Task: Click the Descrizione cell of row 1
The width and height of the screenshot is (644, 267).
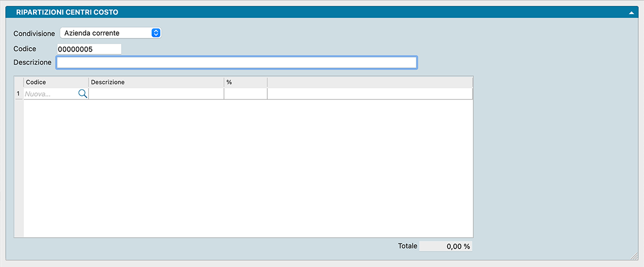Action: click(x=156, y=94)
